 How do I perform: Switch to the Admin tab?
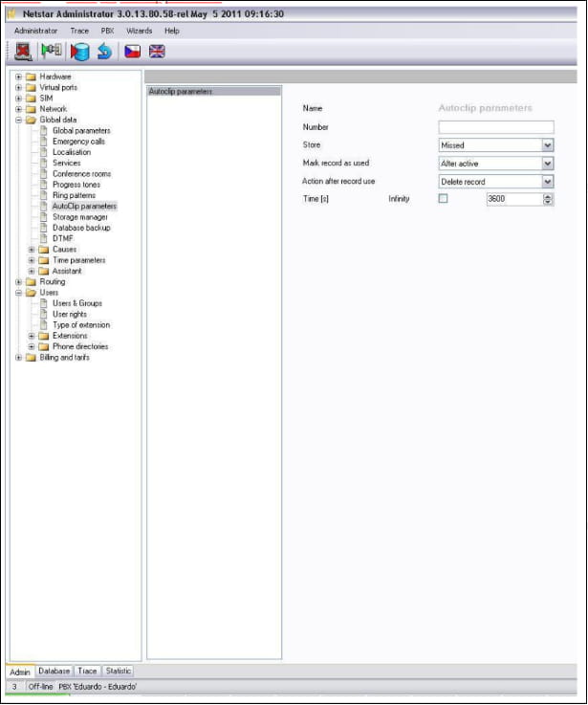click(x=20, y=672)
